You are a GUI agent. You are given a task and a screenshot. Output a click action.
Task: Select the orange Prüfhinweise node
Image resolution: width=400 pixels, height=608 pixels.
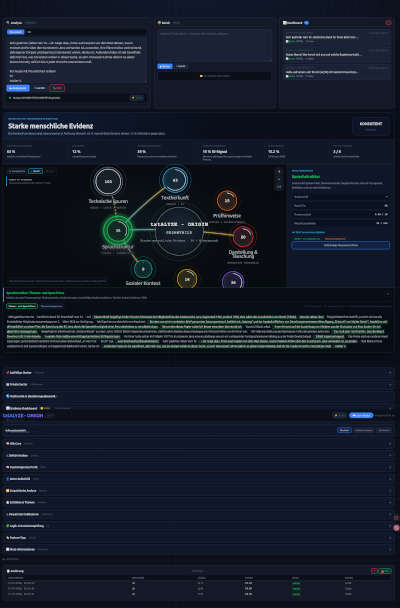click(x=227, y=200)
